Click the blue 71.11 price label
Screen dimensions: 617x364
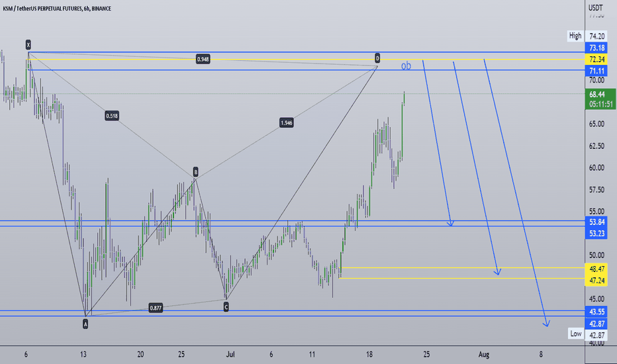coord(596,71)
